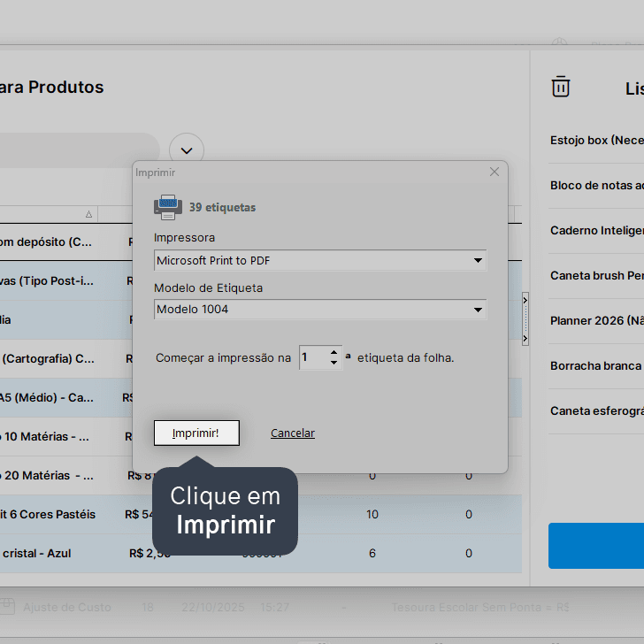
Task: Select row A5 (Médio) - Ca...
Action: click(65, 397)
